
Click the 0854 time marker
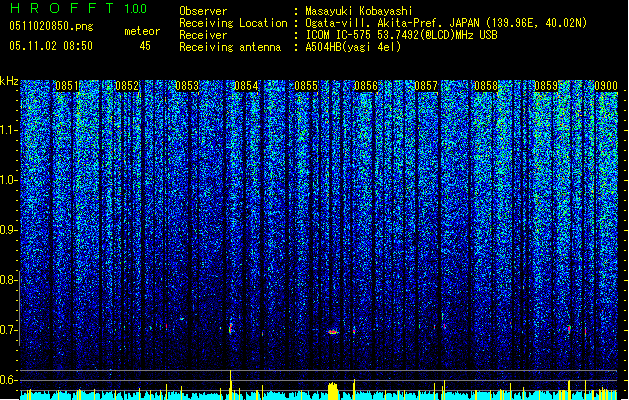click(x=246, y=86)
